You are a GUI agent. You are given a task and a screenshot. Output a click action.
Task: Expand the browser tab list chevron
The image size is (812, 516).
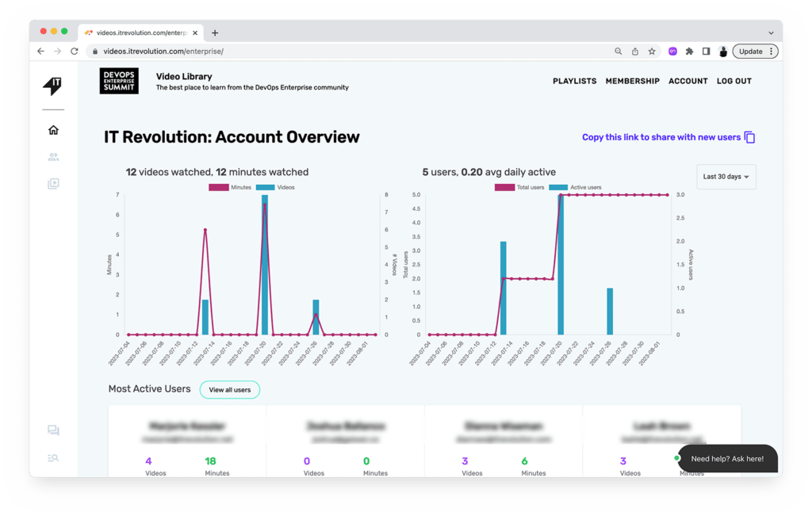click(771, 32)
